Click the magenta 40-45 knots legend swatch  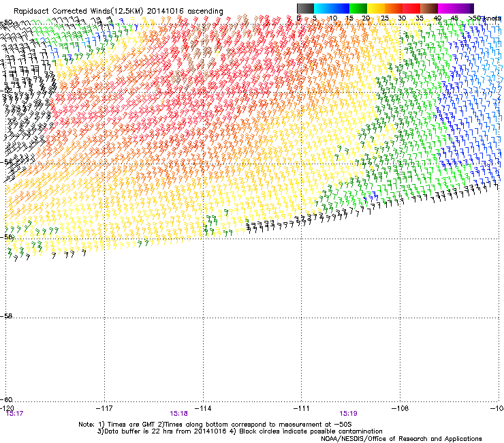[447, 8]
